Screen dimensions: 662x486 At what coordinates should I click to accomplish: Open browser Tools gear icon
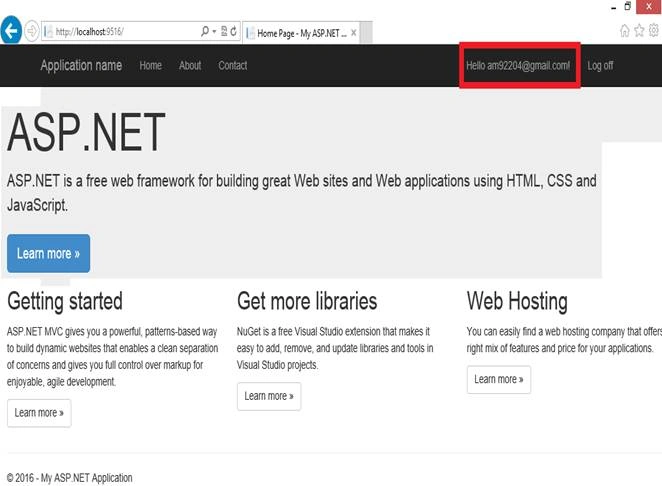click(654, 30)
